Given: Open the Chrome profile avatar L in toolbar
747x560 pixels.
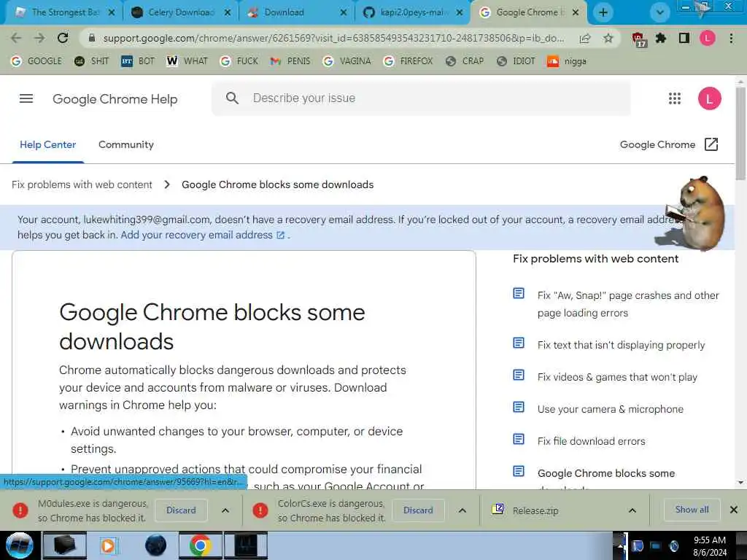Looking at the screenshot, I should [708, 38].
